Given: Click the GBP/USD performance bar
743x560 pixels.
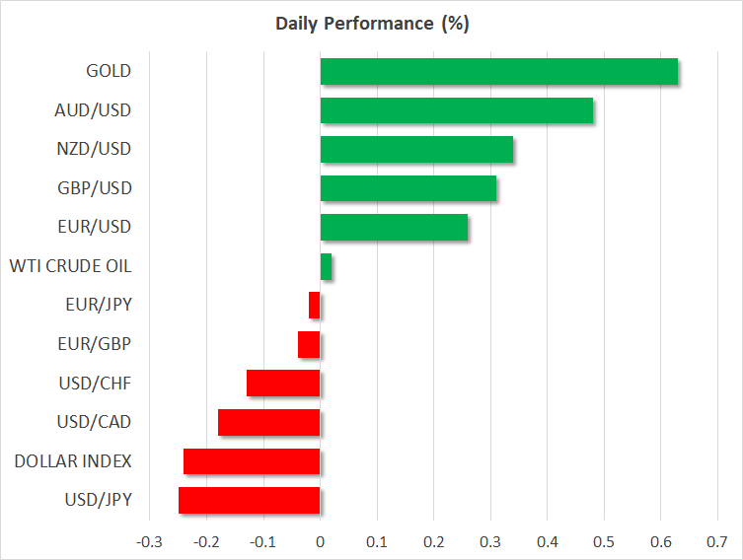Looking at the screenshot, I should click(409, 188).
